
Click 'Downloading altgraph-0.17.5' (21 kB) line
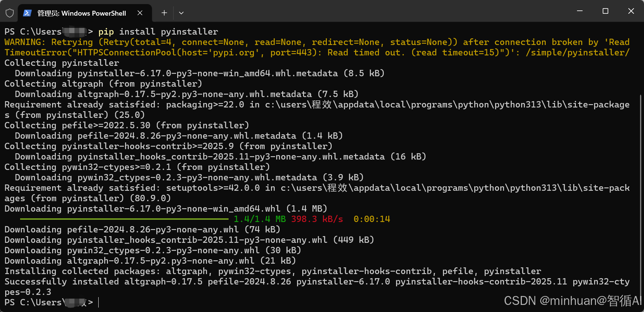150,261
